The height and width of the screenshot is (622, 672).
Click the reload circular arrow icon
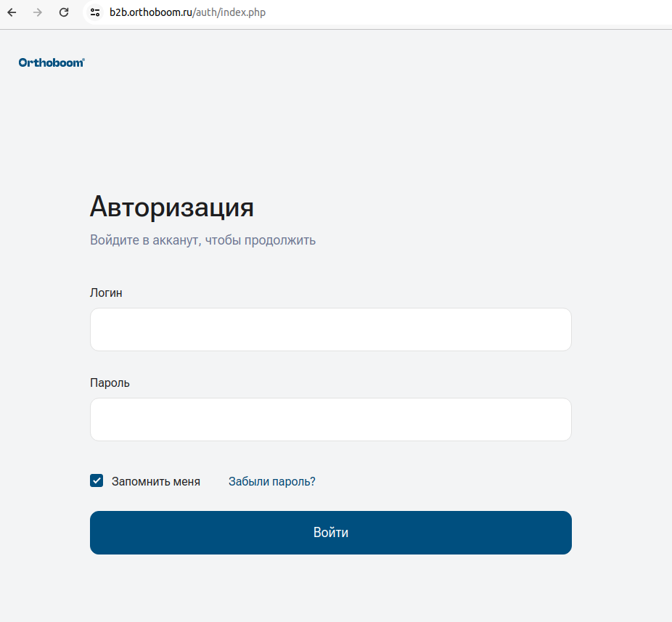63,12
